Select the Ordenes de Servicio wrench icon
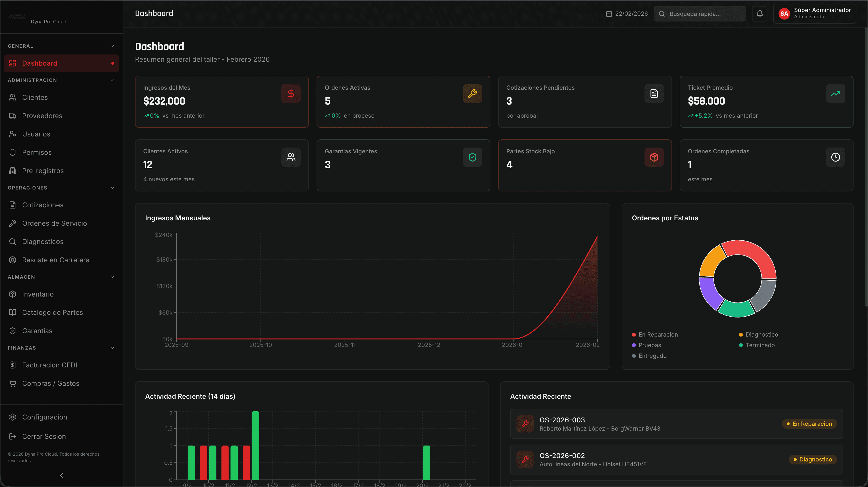Image resolution: width=868 pixels, height=487 pixels. (x=13, y=223)
